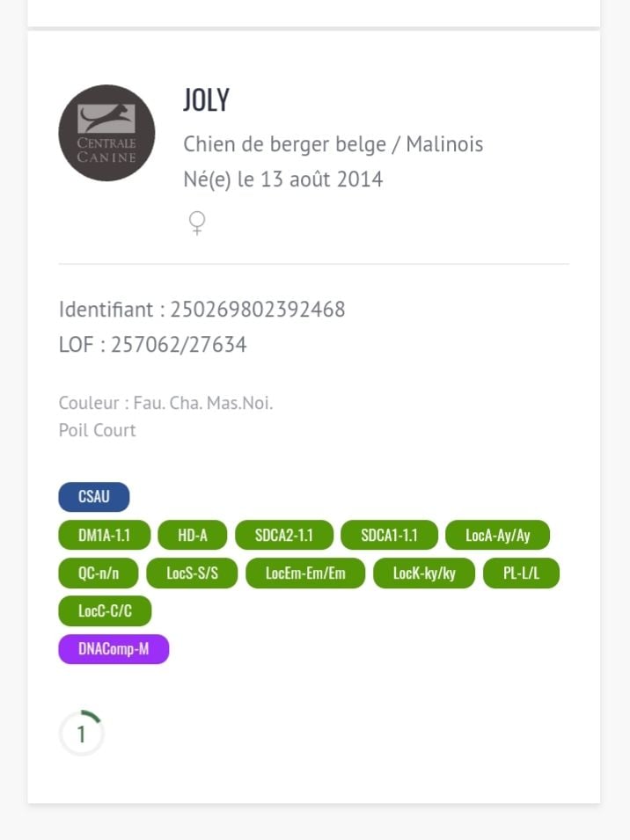Click the circular progress indicator showing 1
The image size is (630, 840).
(x=82, y=734)
